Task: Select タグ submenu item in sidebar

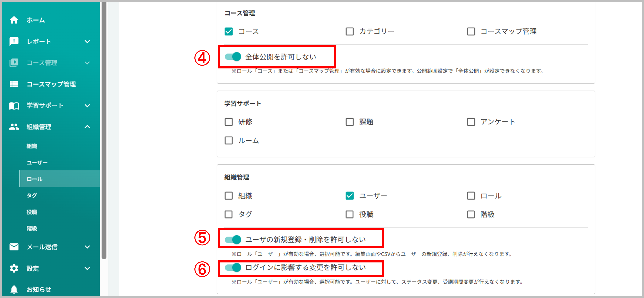Action: pos(32,195)
